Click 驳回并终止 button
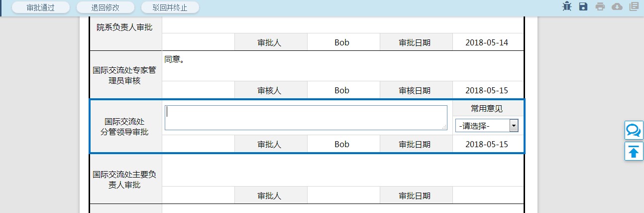This screenshot has height=213, width=644. [170, 7]
